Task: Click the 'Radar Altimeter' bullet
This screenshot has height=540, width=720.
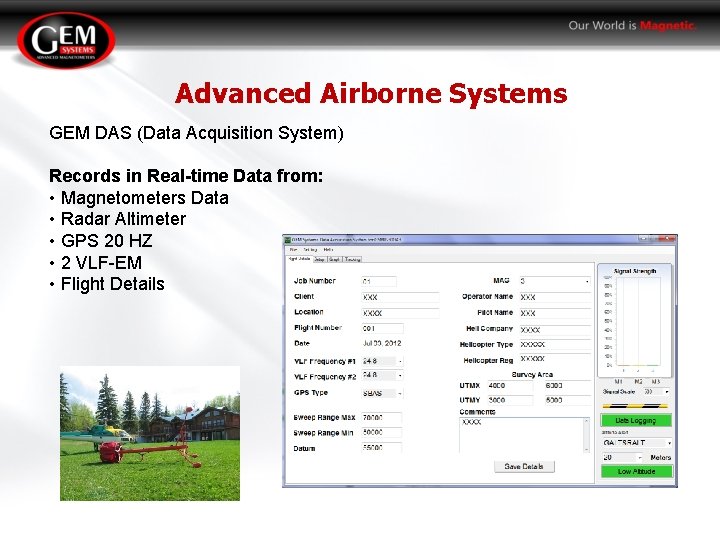Action: [x=124, y=219]
